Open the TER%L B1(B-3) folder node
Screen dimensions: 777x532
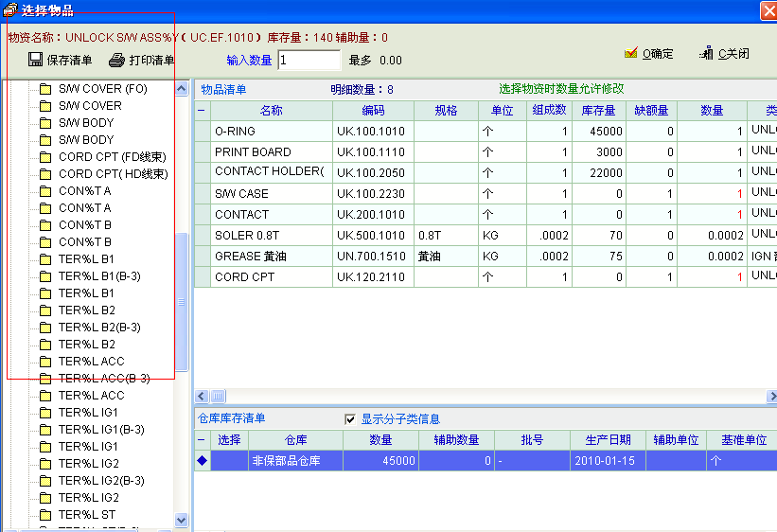(99, 275)
